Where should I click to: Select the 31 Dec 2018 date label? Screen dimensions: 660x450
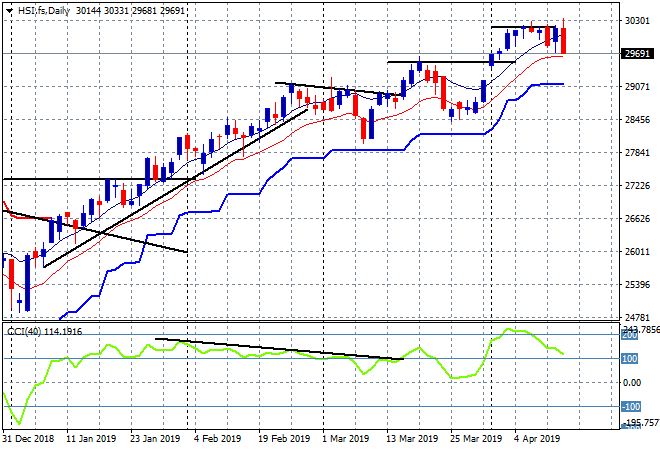click(27, 438)
